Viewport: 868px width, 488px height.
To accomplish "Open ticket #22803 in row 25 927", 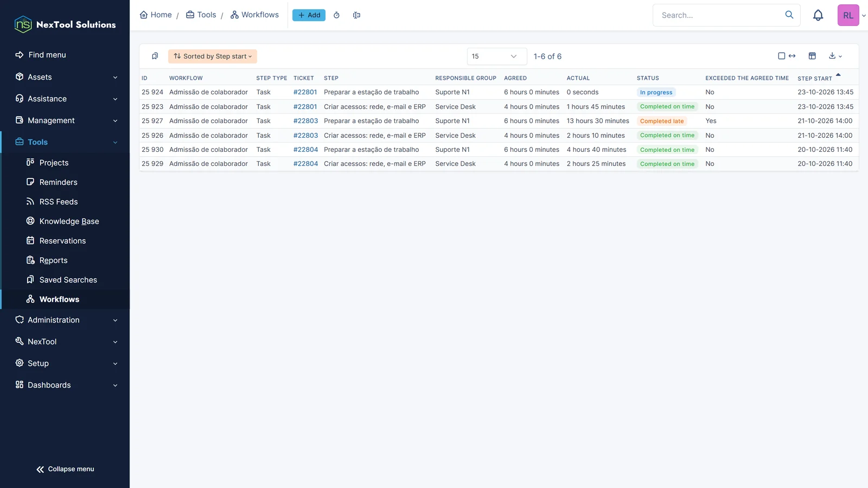I will point(305,121).
